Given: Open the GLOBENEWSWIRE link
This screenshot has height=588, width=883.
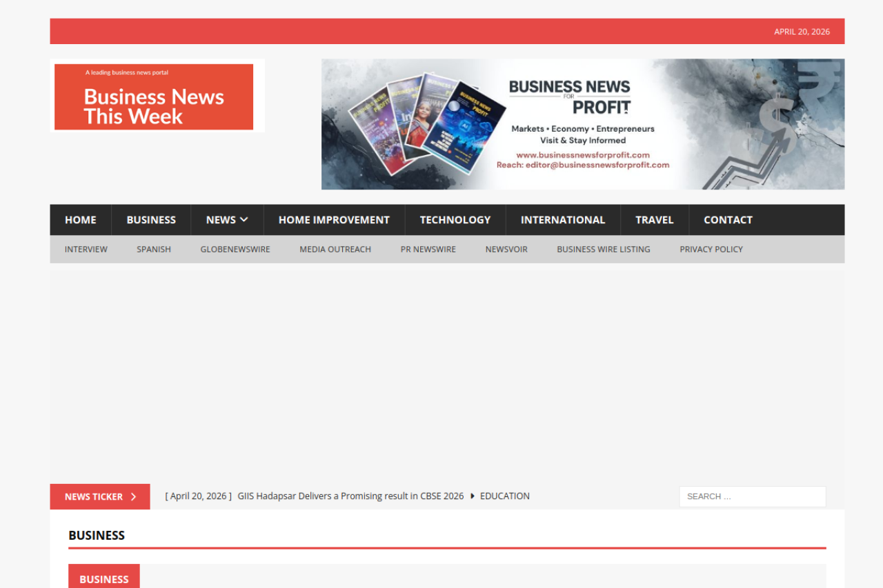Looking at the screenshot, I should pos(235,250).
